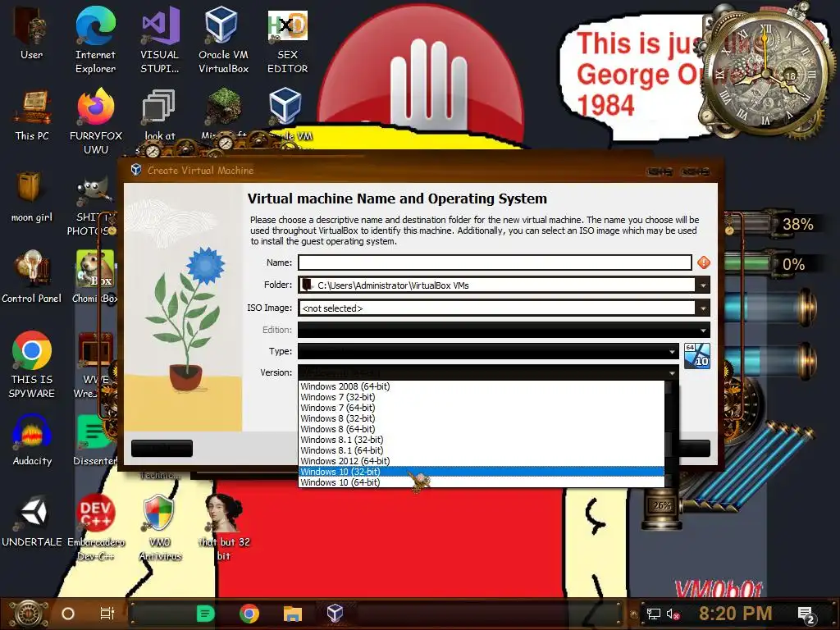Open Oracle VM VirtualBox desktop shortcut

click(223, 39)
